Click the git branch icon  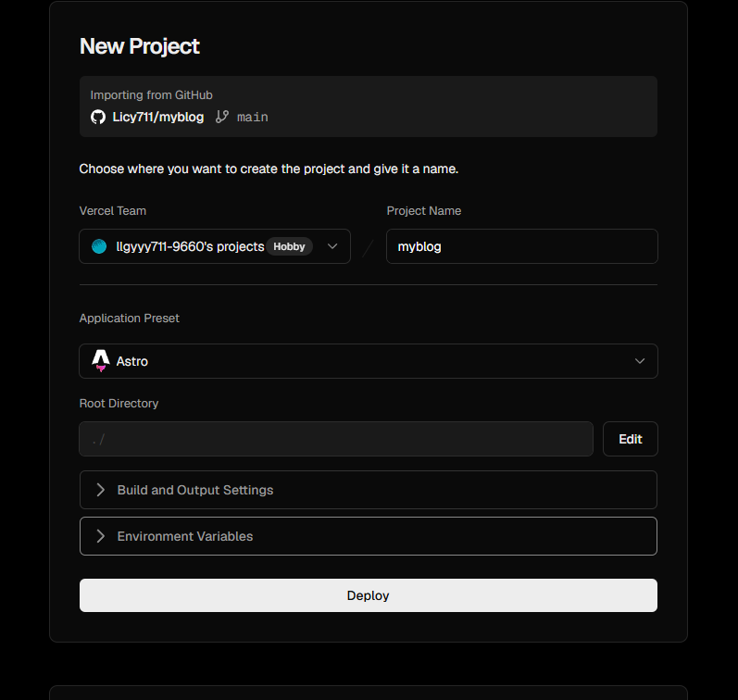point(221,117)
